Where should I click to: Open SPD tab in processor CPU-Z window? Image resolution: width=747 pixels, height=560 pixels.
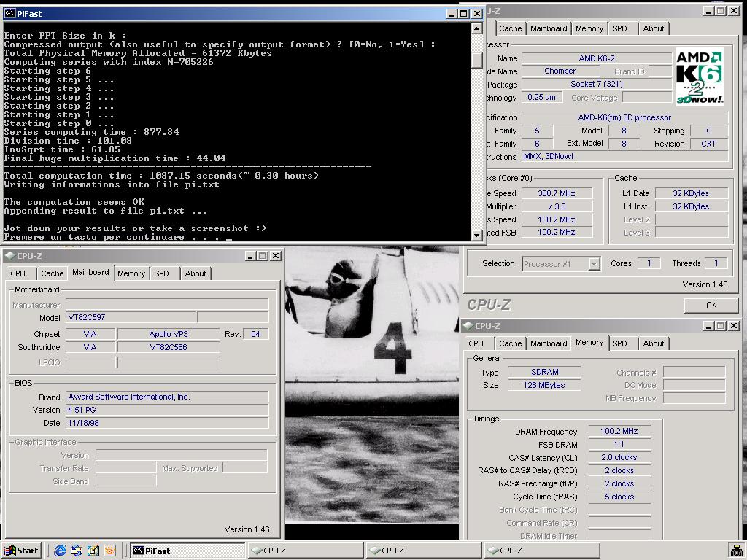[619, 28]
